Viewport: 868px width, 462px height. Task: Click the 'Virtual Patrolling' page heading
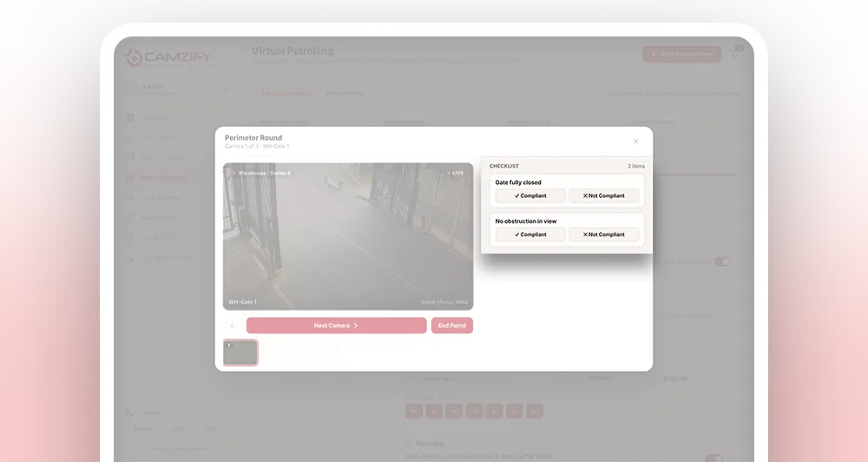click(x=293, y=51)
